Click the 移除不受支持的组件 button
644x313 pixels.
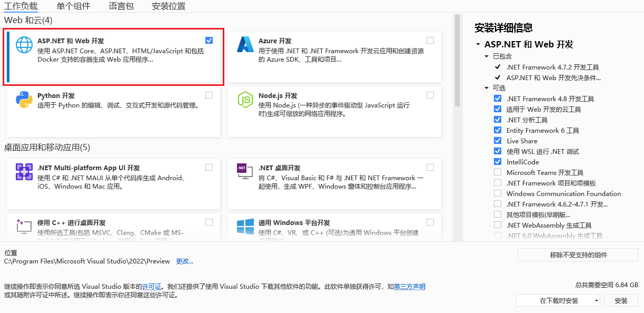click(x=578, y=255)
